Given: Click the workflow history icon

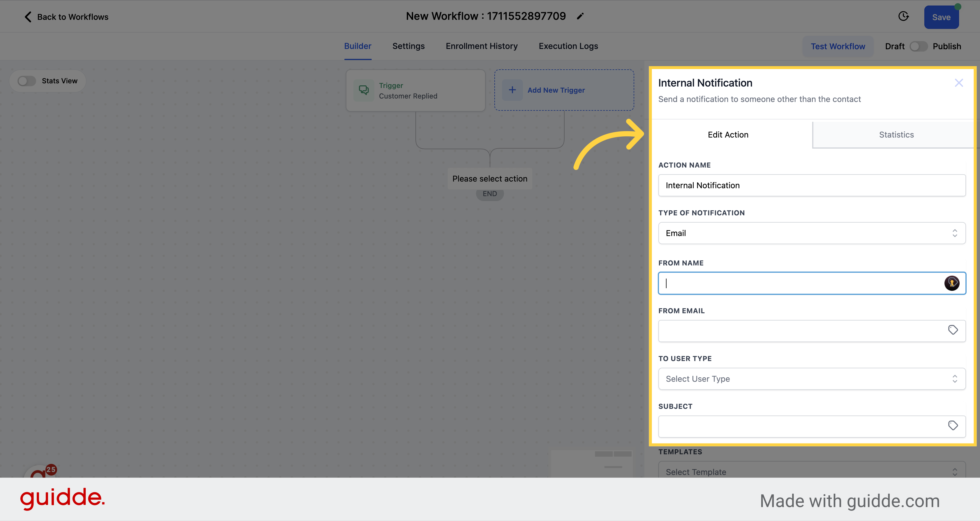Looking at the screenshot, I should (903, 16).
